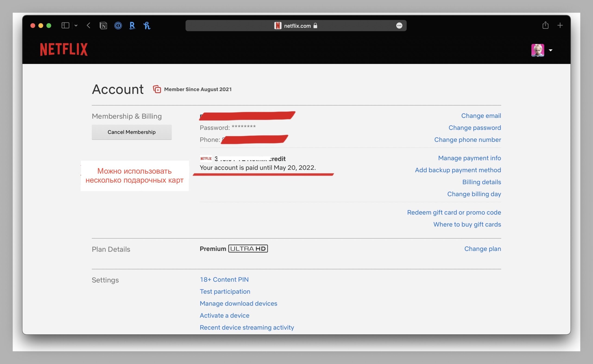Click the Honey extension icon
The image size is (593, 364).
point(147,25)
